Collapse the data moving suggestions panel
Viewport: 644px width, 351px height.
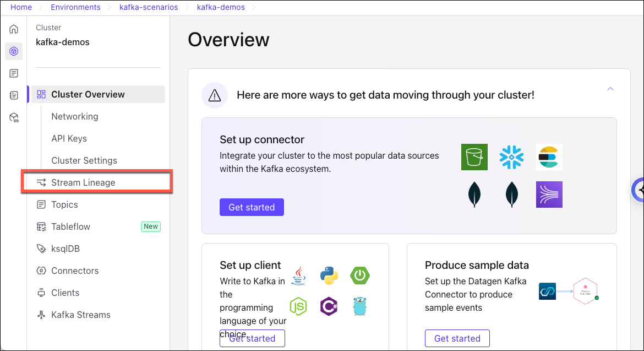(610, 89)
